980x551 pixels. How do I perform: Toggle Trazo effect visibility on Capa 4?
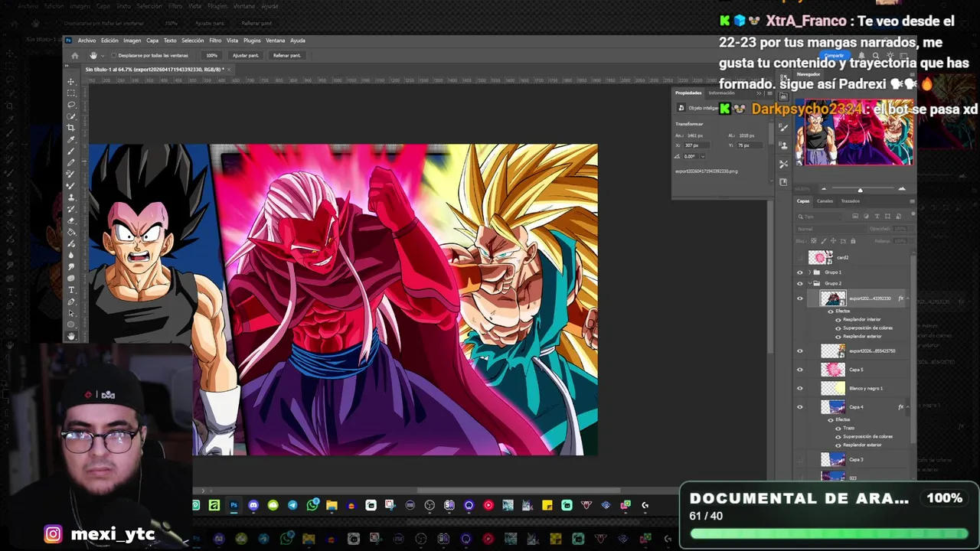pos(838,428)
